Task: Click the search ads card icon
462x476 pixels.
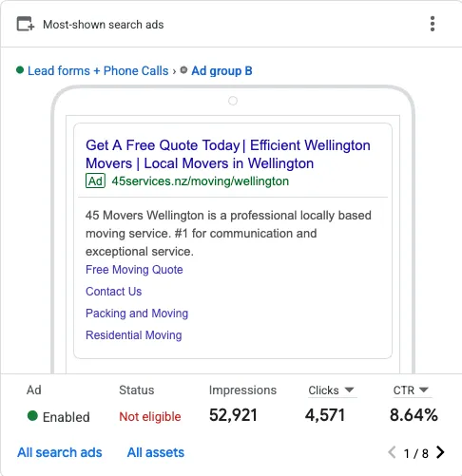Action: point(26,24)
